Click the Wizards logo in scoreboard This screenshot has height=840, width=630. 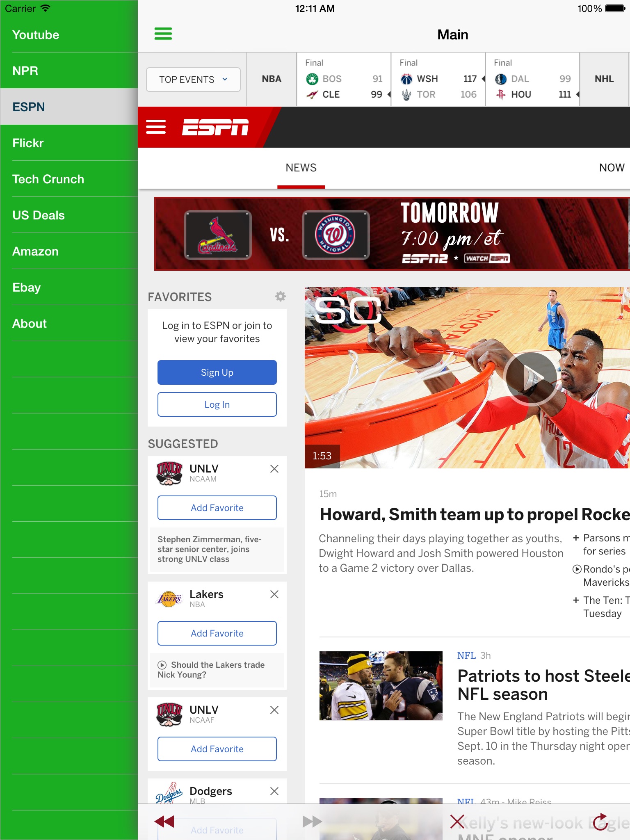[x=406, y=79]
